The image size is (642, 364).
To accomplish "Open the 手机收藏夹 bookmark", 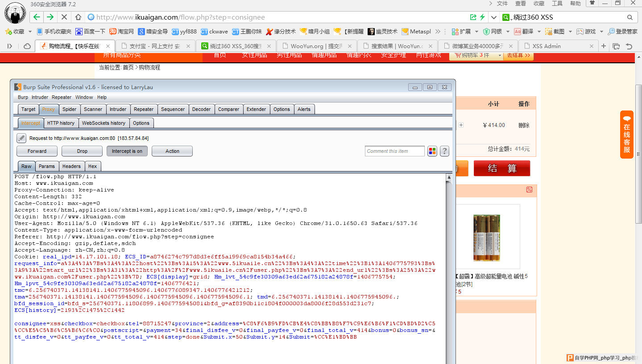I will [54, 32].
